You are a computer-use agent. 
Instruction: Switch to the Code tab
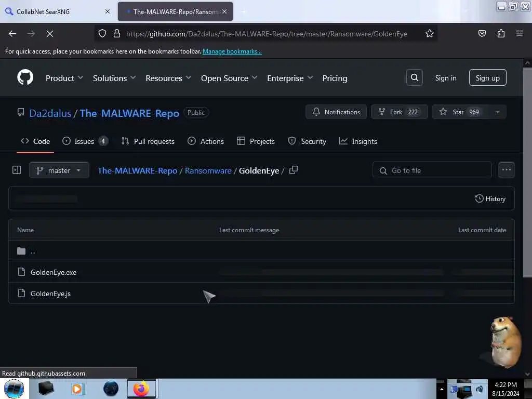point(35,141)
